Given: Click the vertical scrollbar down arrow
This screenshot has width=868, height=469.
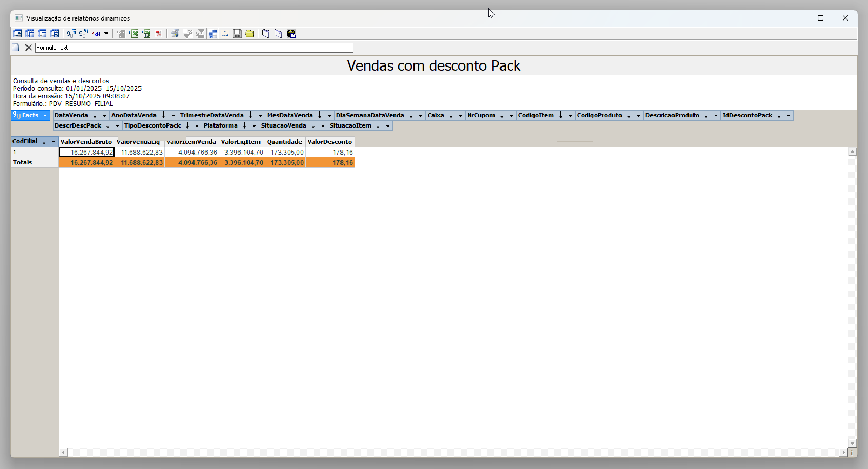Looking at the screenshot, I should coord(852,443).
